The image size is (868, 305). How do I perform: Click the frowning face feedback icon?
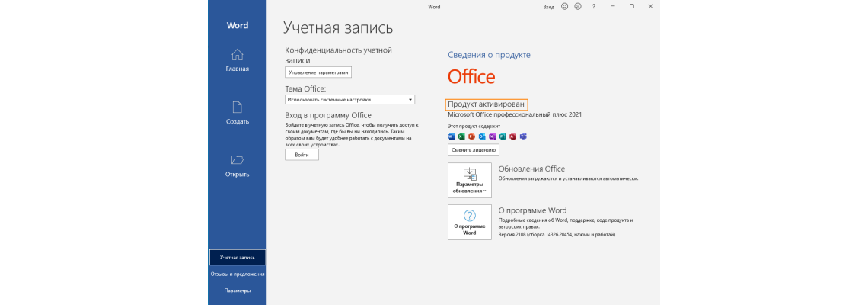pos(578,6)
